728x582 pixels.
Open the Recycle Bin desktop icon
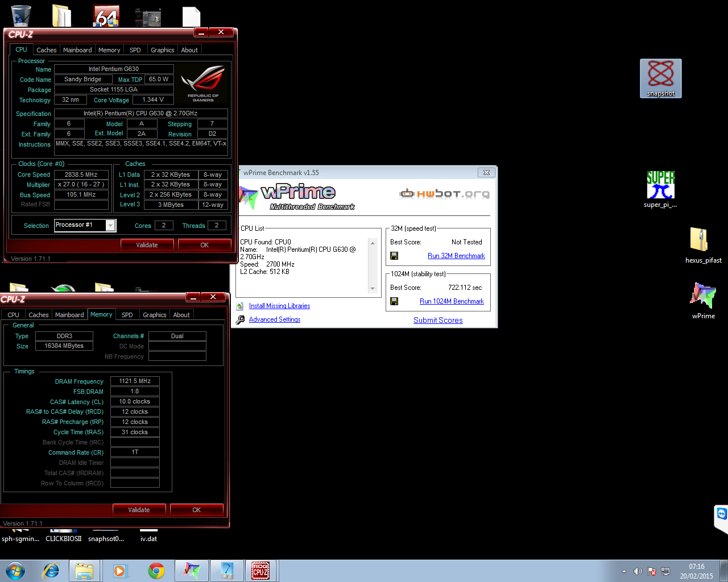pyautogui.click(x=21, y=15)
